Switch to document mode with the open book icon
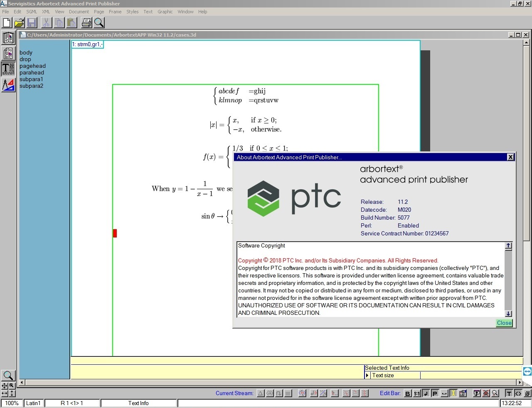The height and width of the screenshot is (408, 532). coord(8,38)
